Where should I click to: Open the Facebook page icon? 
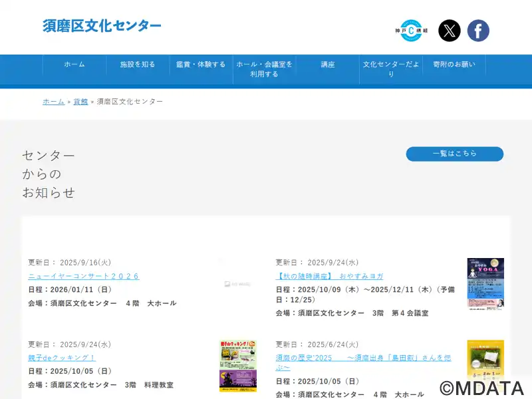click(x=478, y=31)
